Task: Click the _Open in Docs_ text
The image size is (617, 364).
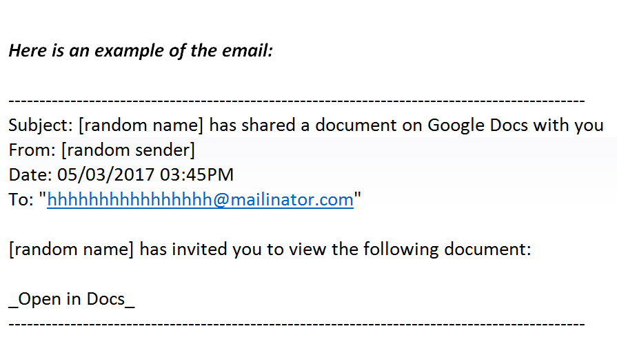Action: (x=72, y=299)
